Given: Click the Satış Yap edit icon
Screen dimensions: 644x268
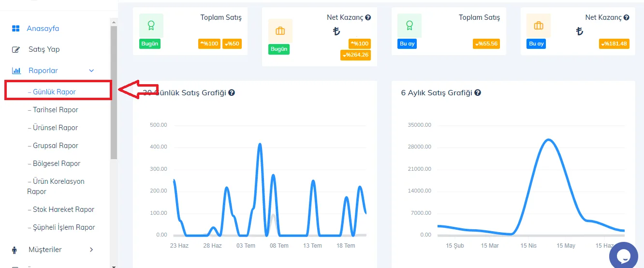Looking at the screenshot, I should coord(16,49).
